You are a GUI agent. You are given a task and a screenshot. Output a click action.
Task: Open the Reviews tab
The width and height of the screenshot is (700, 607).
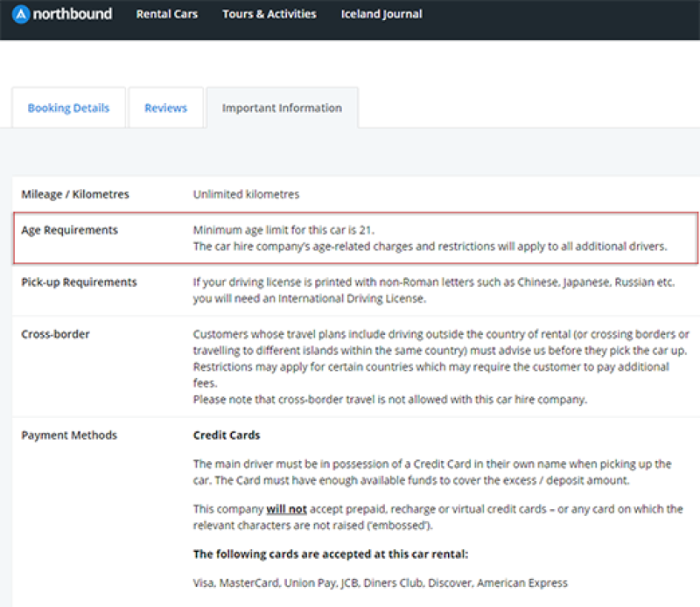(x=165, y=108)
